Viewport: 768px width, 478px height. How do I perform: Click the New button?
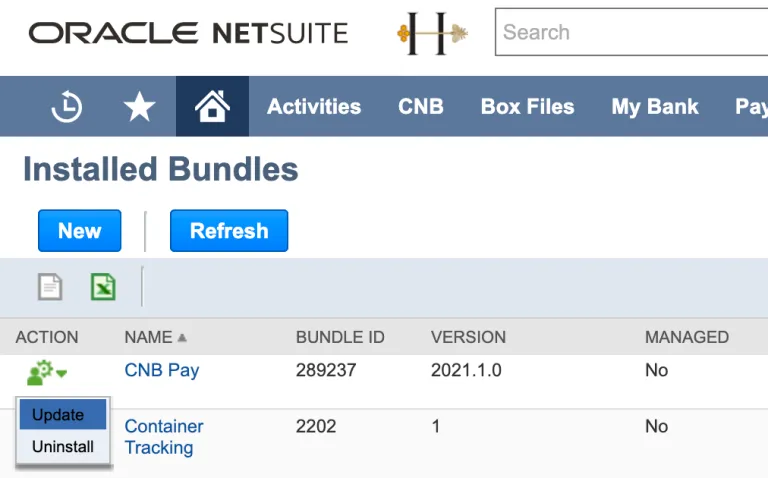click(79, 231)
